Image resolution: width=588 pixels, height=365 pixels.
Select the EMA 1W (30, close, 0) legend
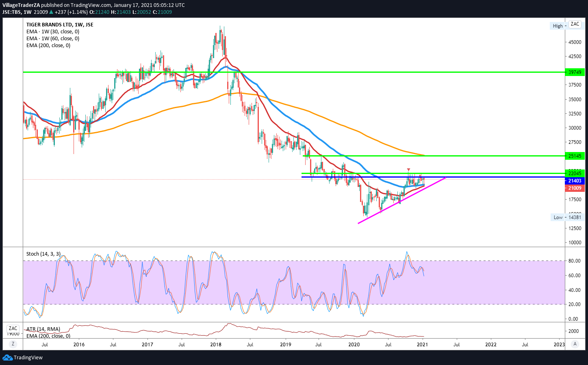[x=53, y=32]
